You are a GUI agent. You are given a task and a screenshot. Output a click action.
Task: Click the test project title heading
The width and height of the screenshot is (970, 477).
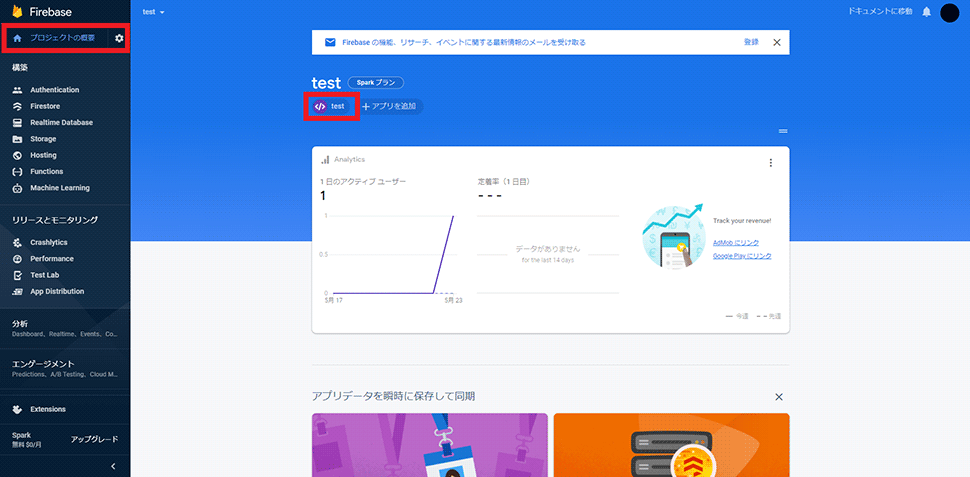[x=326, y=83]
